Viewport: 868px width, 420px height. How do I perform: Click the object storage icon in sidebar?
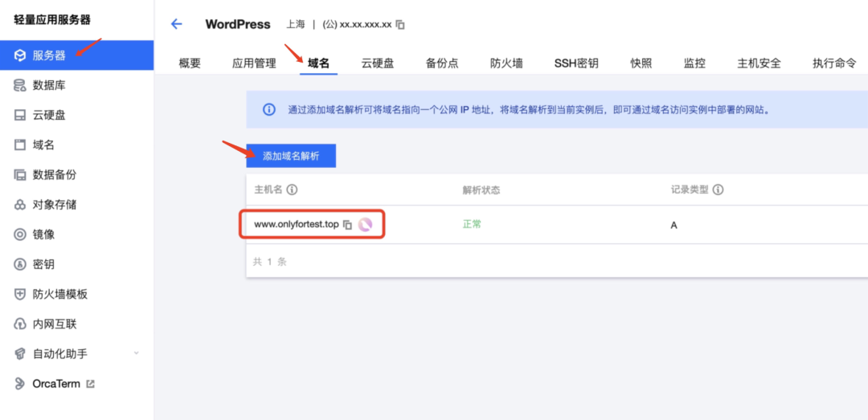(x=20, y=205)
